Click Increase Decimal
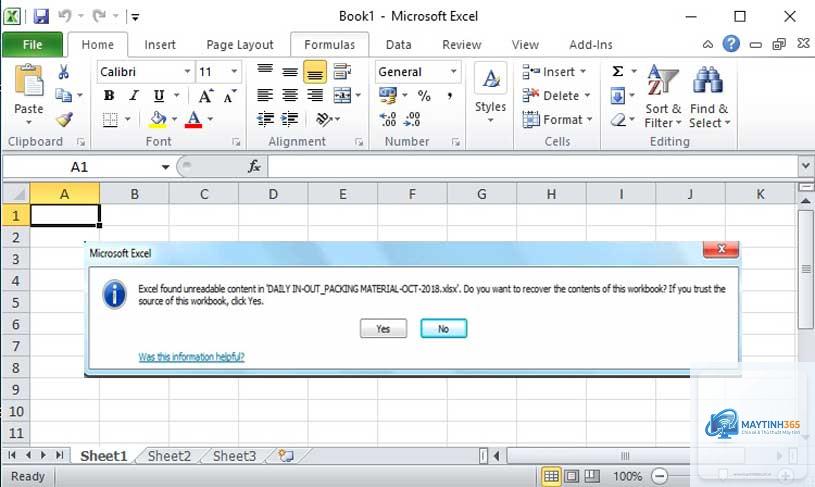 pos(388,120)
